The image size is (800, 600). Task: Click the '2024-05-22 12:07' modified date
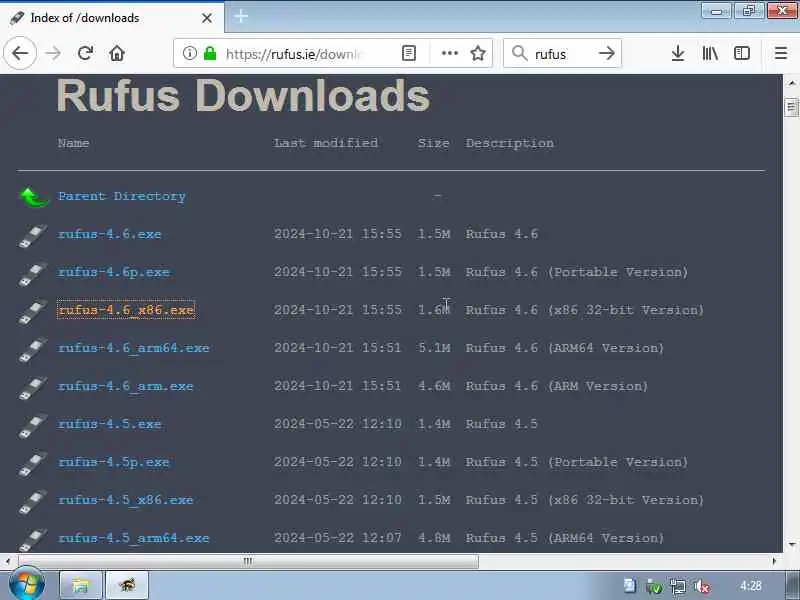click(338, 538)
